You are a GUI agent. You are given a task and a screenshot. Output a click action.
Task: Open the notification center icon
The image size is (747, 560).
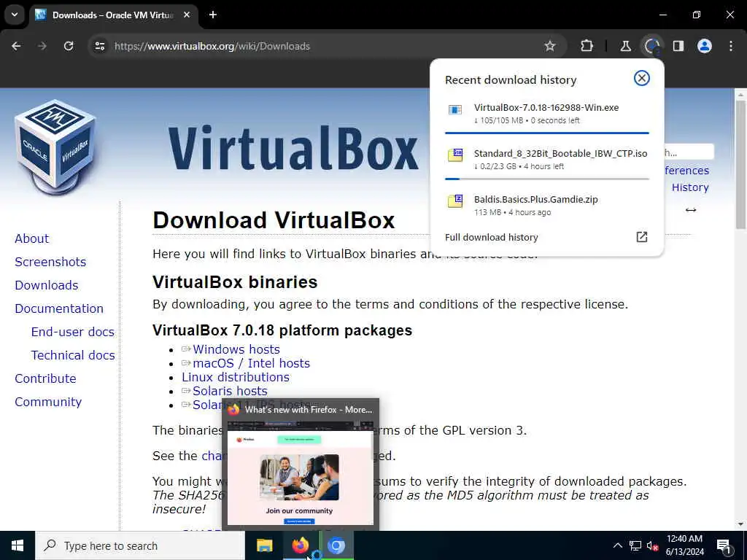[724, 546]
